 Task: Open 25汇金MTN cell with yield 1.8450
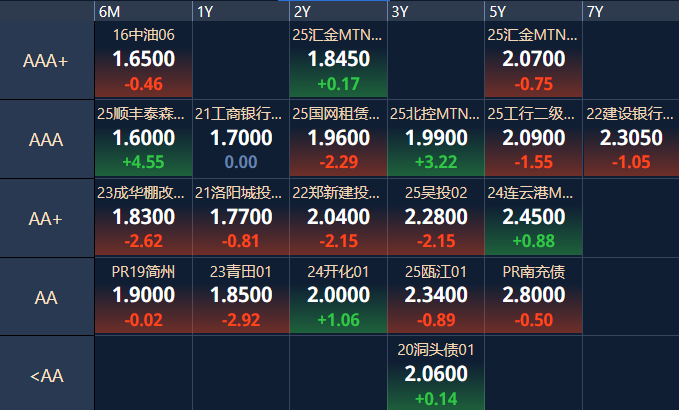(338, 60)
